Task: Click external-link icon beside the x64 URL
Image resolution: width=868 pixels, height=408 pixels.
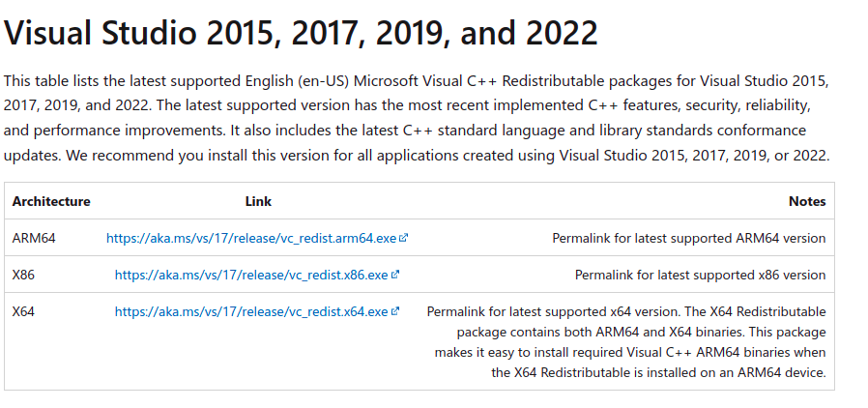Action: click(394, 311)
